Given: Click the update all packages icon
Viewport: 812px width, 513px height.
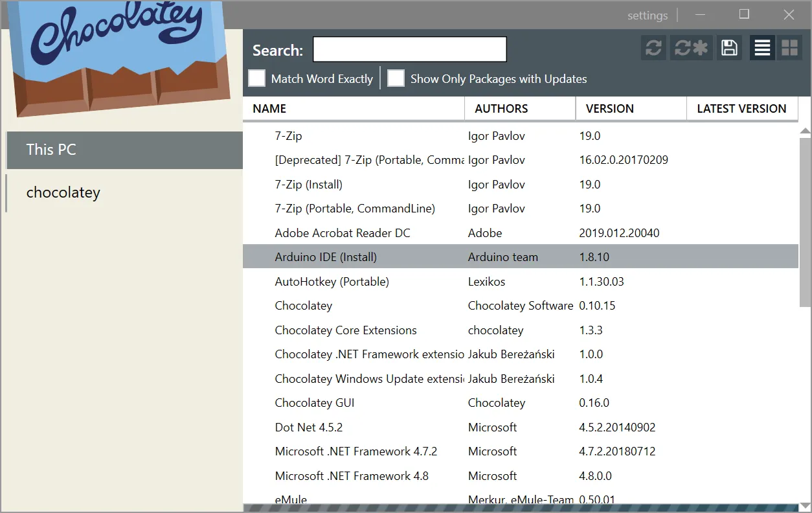Looking at the screenshot, I should [691, 48].
